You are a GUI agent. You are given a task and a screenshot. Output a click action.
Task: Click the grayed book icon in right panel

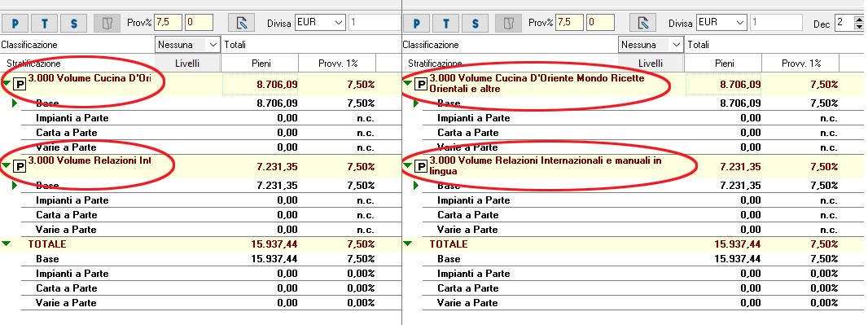(509, 24)
